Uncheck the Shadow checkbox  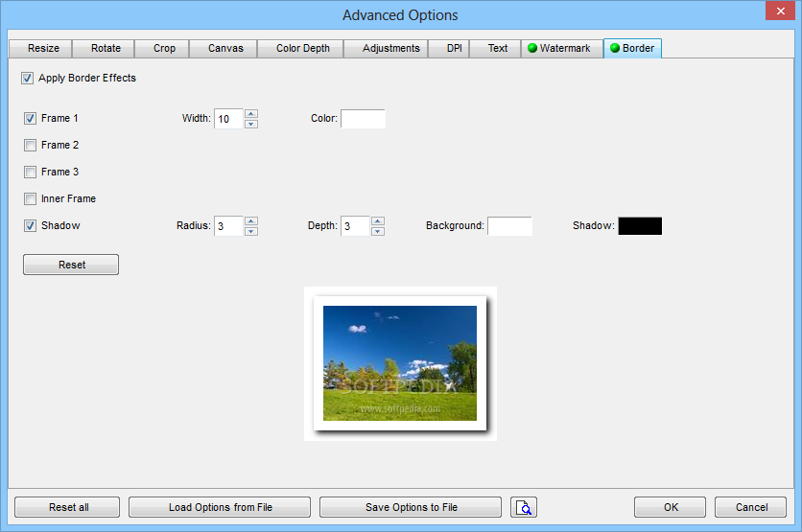(30, 225)
